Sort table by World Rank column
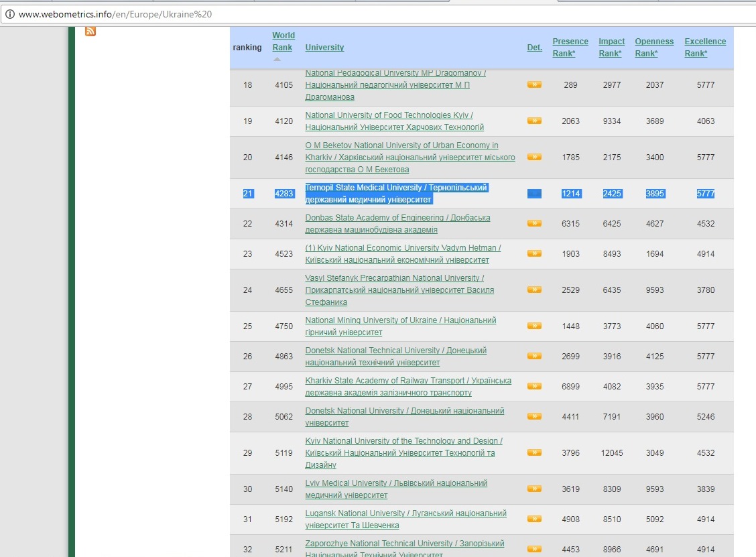Viewport: 756px width, 557px height. coord(283,42)
